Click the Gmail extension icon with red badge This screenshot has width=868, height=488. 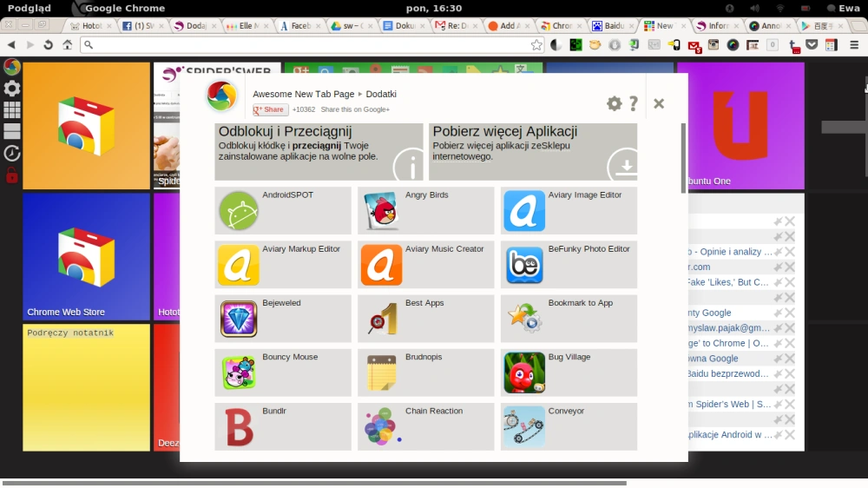tap(694, 46)
